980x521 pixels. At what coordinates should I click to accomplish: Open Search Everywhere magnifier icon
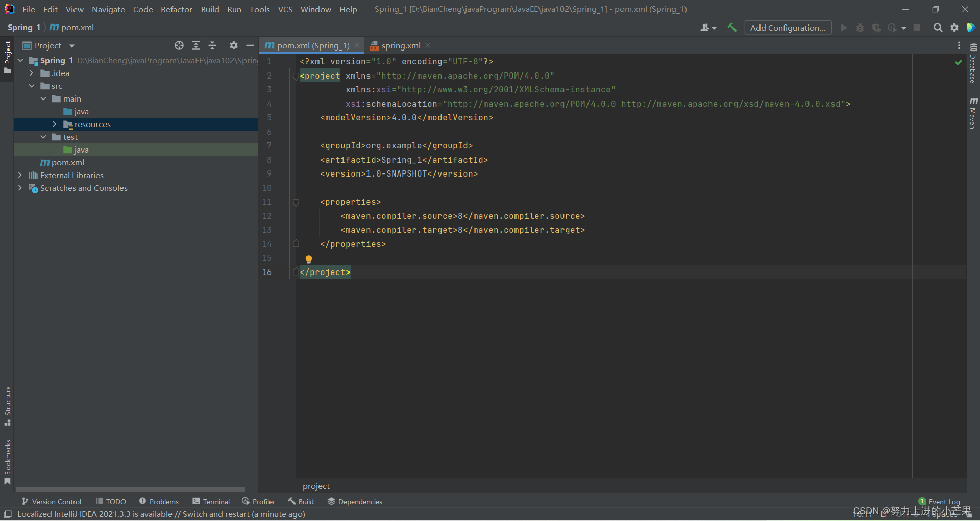coord(938,28)
